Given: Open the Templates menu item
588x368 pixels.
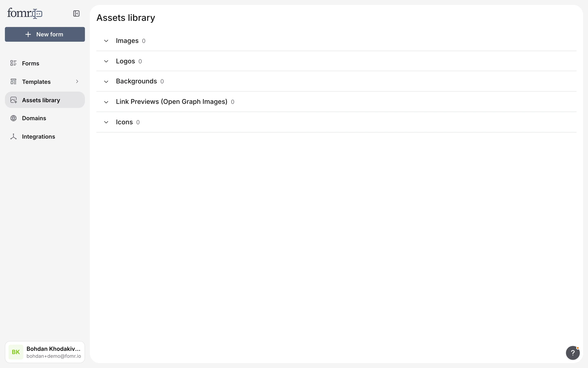Looking at the screenshot, I should coord(45,82).
